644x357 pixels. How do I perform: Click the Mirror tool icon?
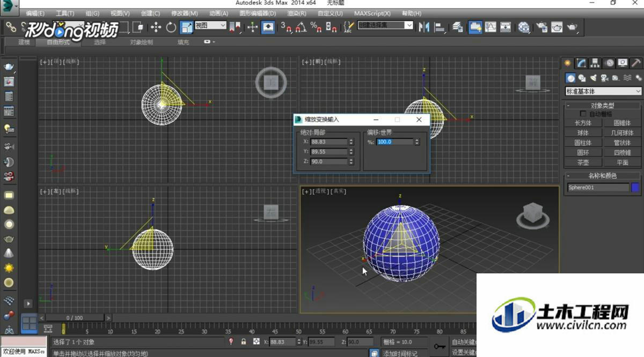424,27
